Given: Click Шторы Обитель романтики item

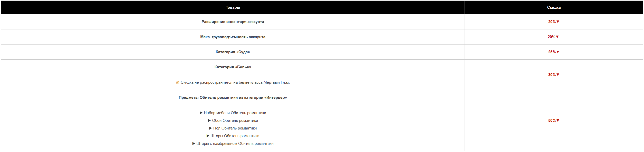Looking at the screenshot, I should tap(235, 136).
